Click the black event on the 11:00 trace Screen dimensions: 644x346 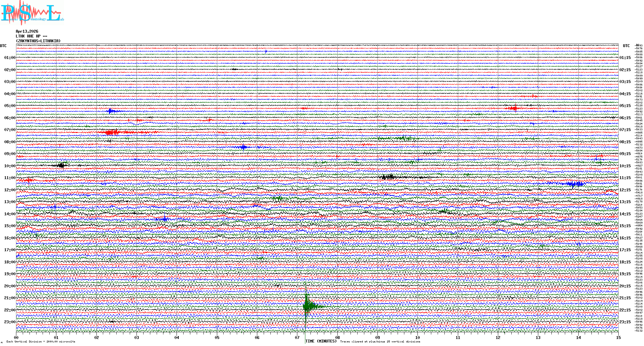(x=388, y=177)
